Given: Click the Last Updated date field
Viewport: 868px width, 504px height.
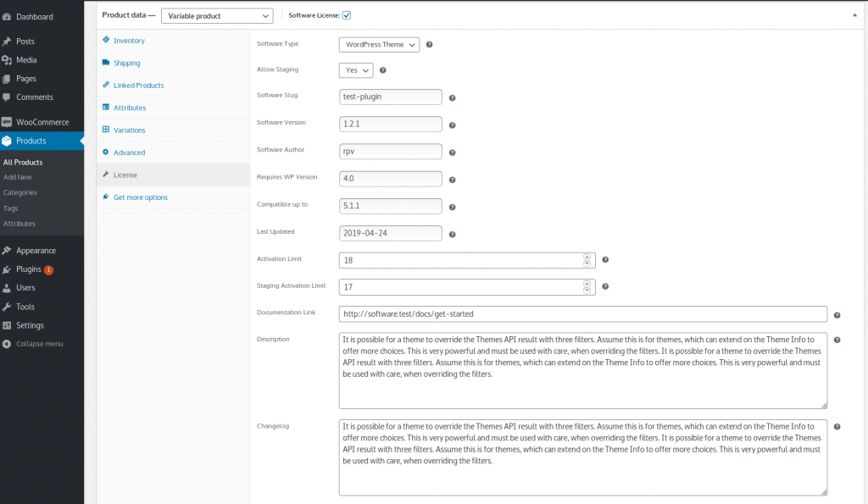Looking at the screenshot, I should coord(390,233).
